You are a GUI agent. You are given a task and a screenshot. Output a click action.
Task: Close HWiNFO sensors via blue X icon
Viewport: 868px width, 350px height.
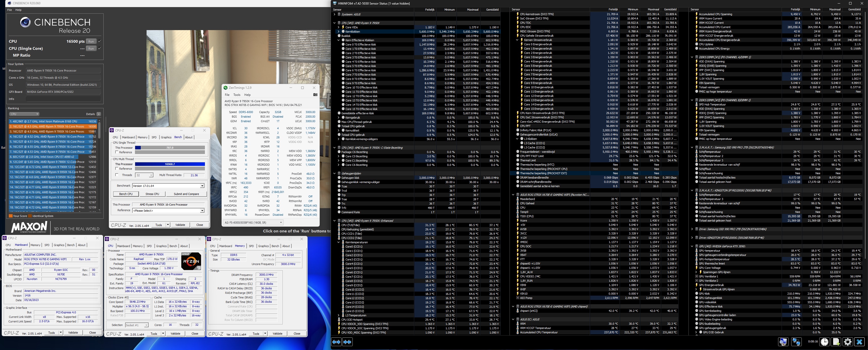859,342
